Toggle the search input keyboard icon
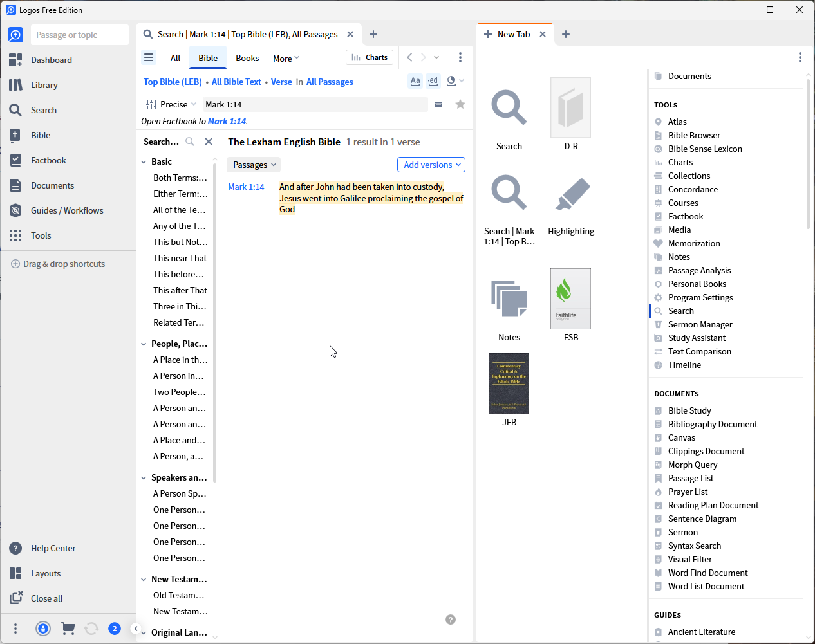 [438, 104]
